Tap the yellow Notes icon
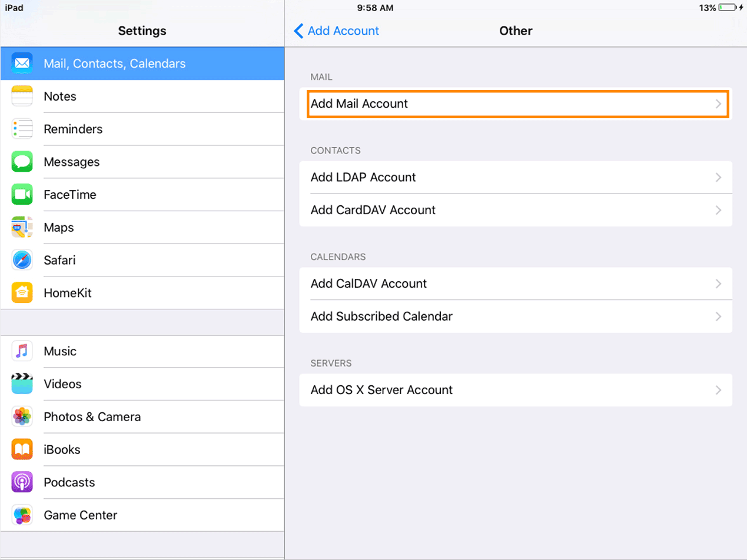Image resolution: width=747 pixels, height=560 pixels. [22, 96]
